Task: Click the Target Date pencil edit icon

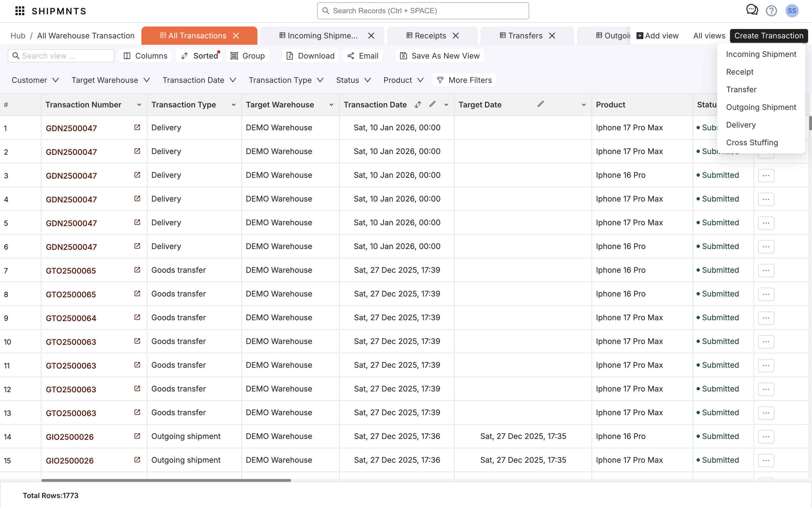Action: point(541,104)
